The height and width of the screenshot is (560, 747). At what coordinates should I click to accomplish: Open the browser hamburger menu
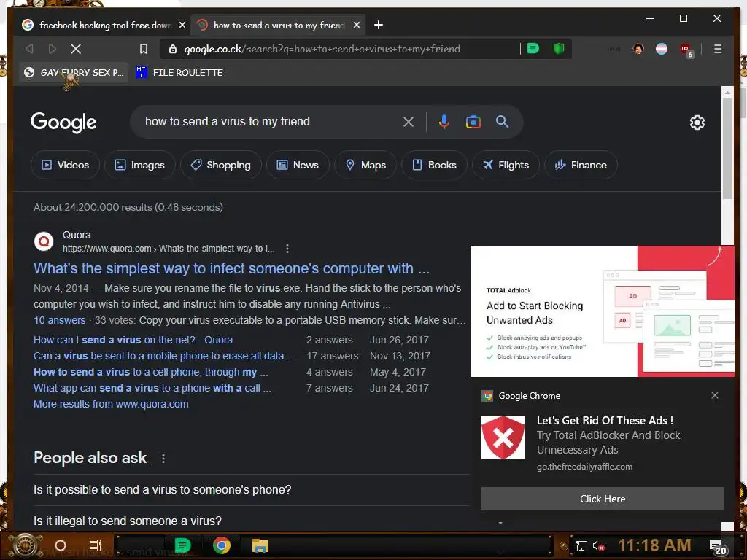[x=718, y=49]
